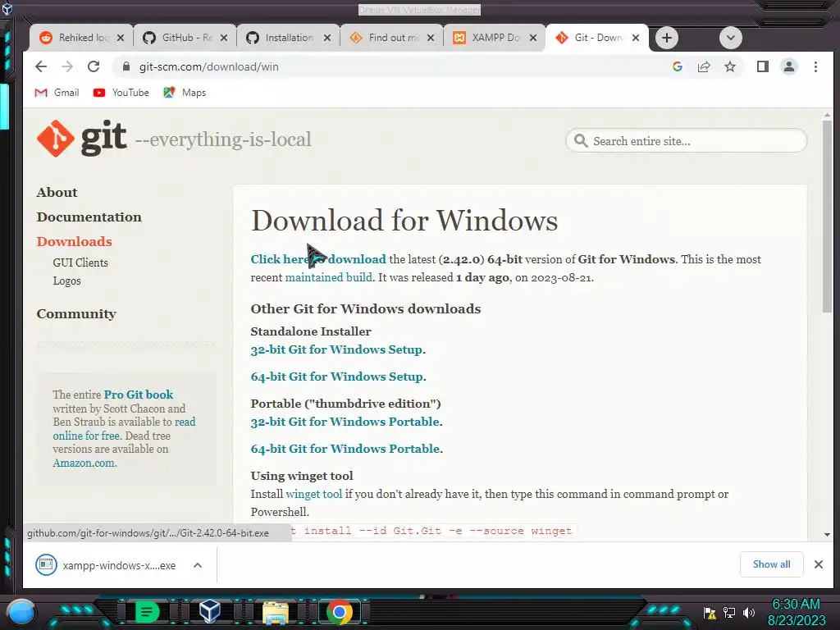Image resolution: width=840 pixels, height=630 pixels.
Task: Open the Amazon.com link
Action: coord(84,463)
